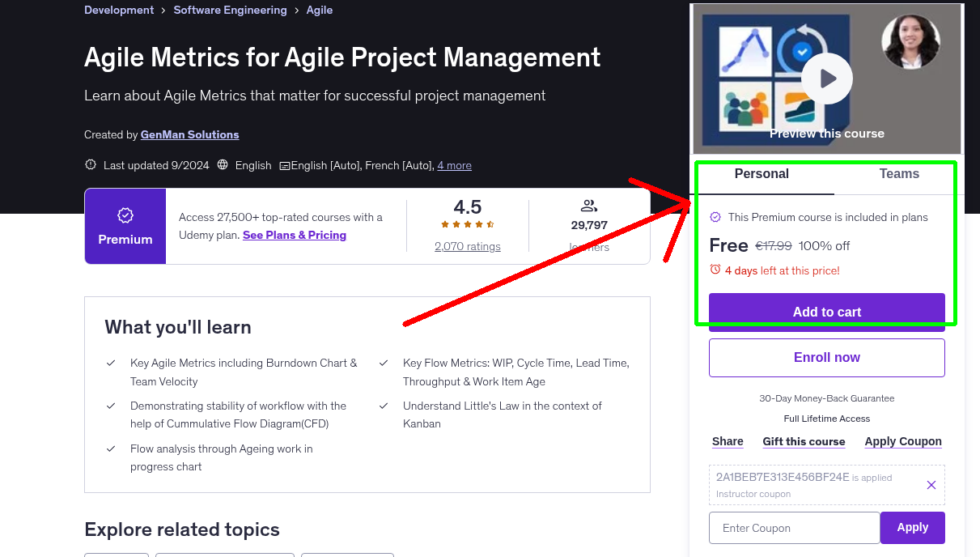Click the checkmark icon before Premium course included

pos(715,217)
